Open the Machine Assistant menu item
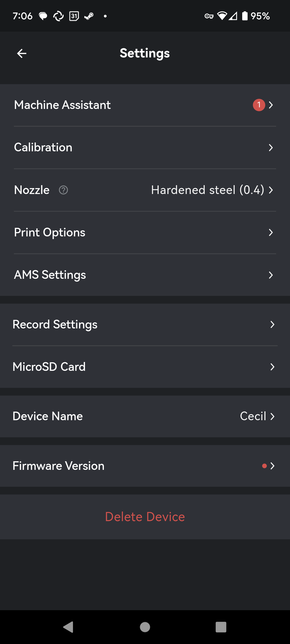Viewport: 290px width, 644px height. click(62, 105)
